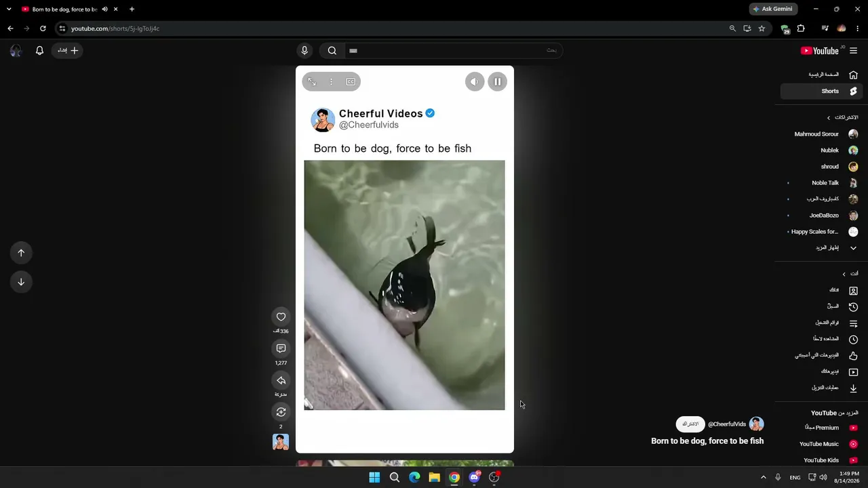Screen dimensions: 868x488
Task: Toggle closed captions on the Short
Action: click(351, 82)
